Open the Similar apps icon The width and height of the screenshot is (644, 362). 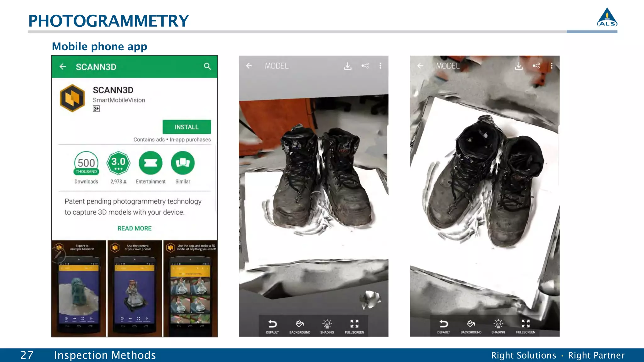[x=183, y=163]
